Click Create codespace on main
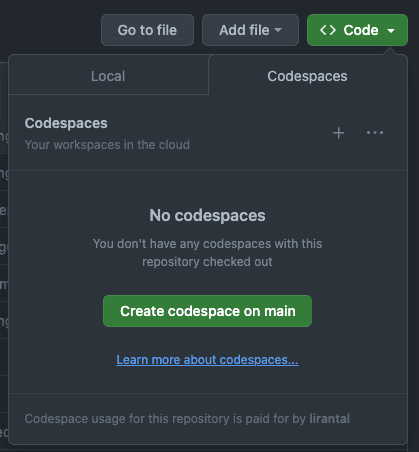 207,311
